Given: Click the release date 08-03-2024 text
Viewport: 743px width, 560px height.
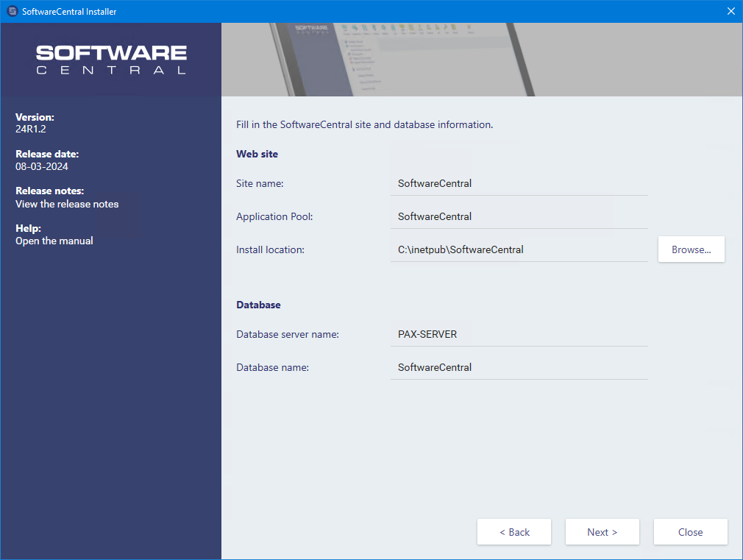Looking at the screenshot, I should click(42, 166).
